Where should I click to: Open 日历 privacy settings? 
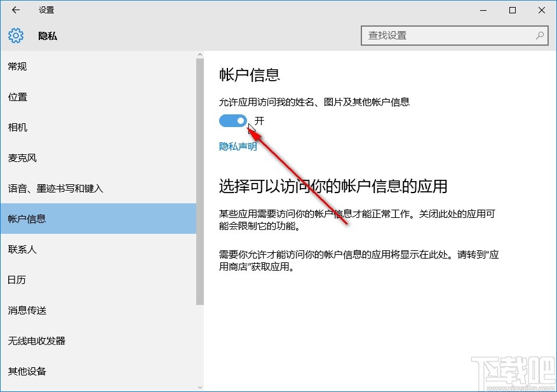tap(17, 280)
